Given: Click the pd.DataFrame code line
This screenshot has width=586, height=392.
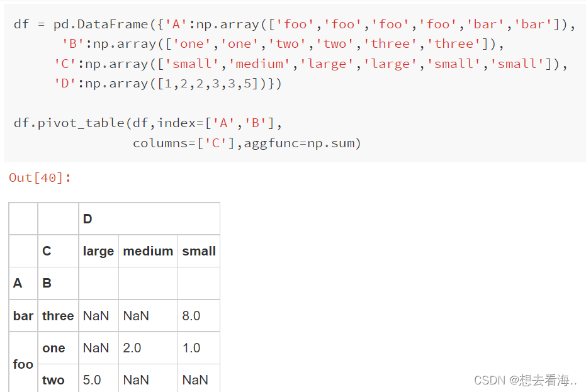Looking at the screenshot, I should point(295,25).
